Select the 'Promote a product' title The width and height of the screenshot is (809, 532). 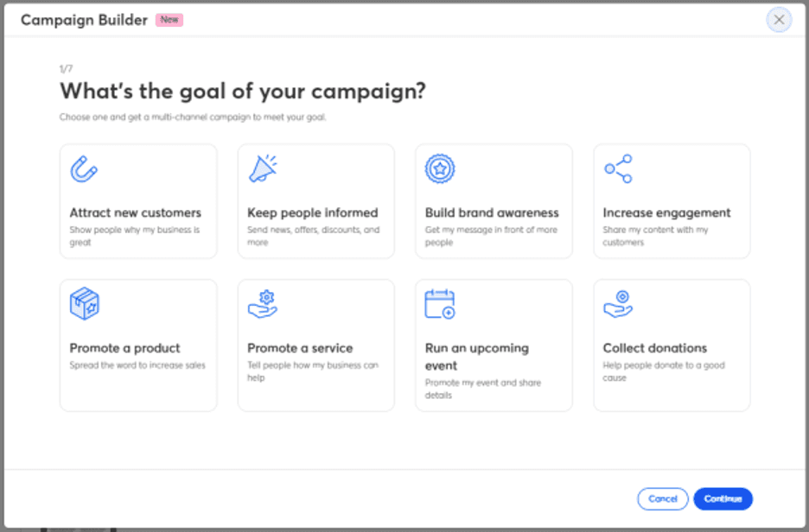click(x=124, y=348)
